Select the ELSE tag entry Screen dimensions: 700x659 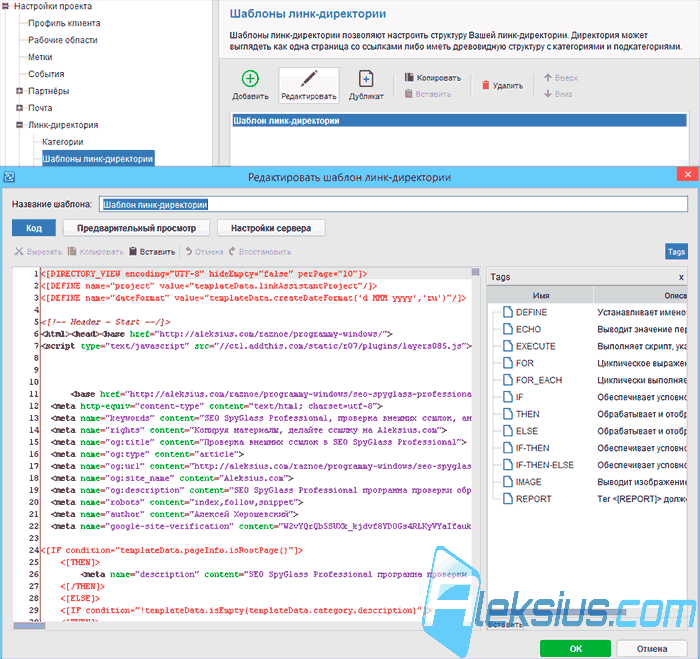[x=526, y=431]
